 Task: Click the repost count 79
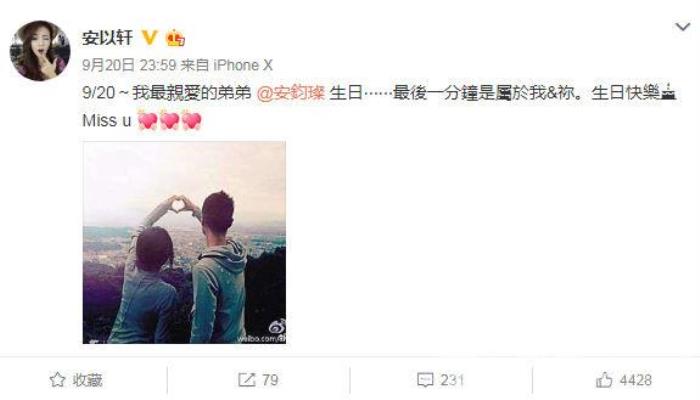tap(270, 380)
